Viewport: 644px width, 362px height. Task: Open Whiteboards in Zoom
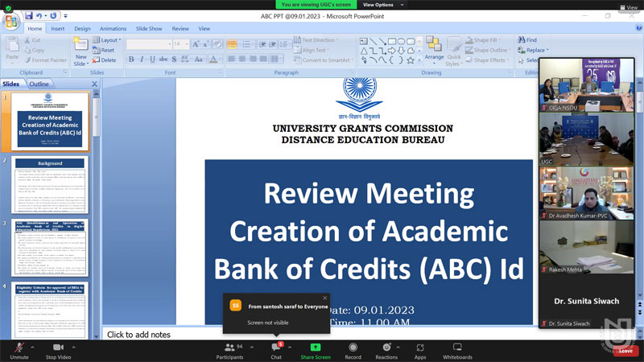457,351
